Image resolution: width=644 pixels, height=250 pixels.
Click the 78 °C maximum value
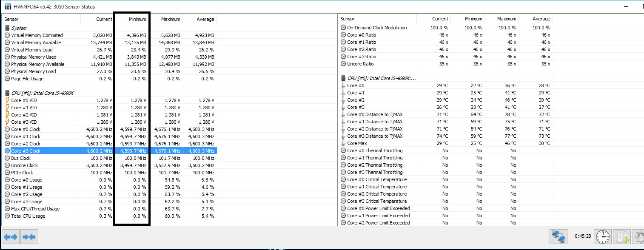[510, 114]
